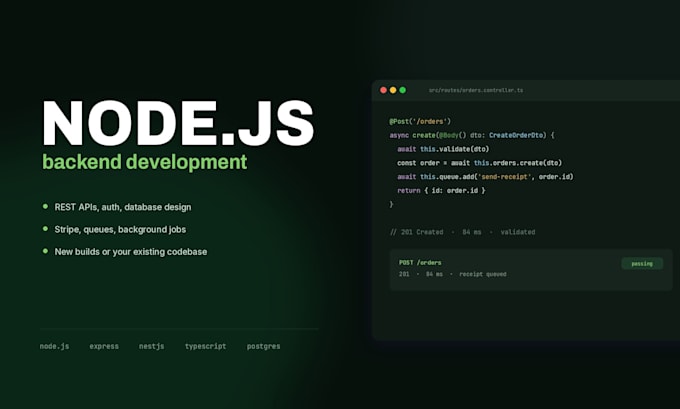This screenshot has height=409, width=680.
Task: Click the 'const order = await this.orders.create' line
Action: tap(479, 163)
